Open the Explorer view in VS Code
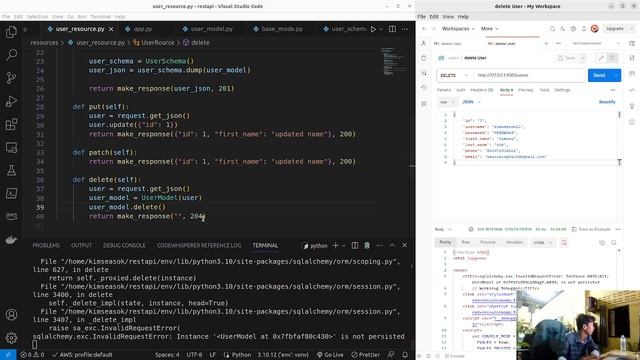 [11, 32]
